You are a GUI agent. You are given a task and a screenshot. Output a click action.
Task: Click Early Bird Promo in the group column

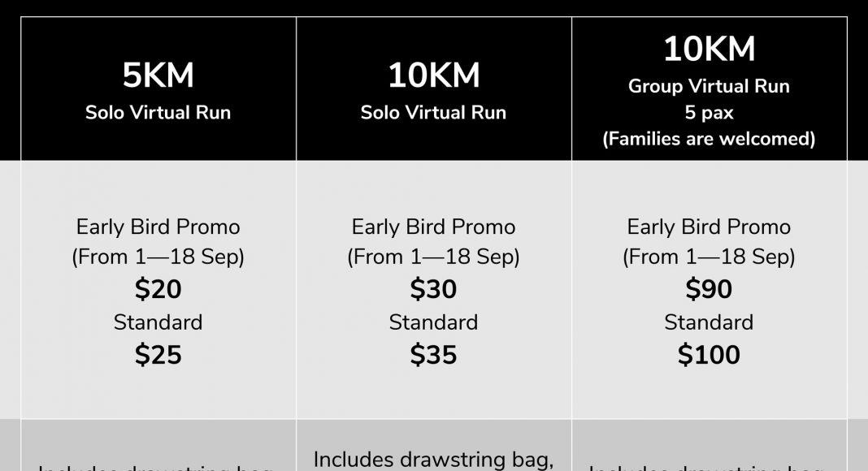click(710, 227)
